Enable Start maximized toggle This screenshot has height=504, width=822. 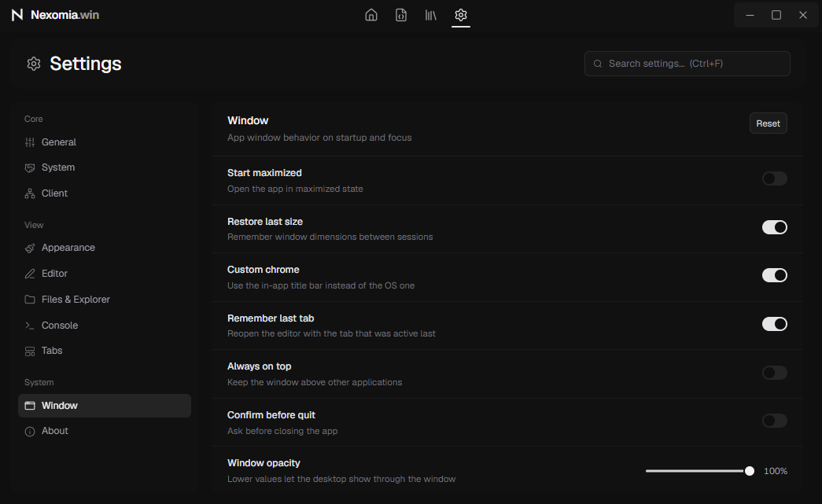(x=774, y=178)
